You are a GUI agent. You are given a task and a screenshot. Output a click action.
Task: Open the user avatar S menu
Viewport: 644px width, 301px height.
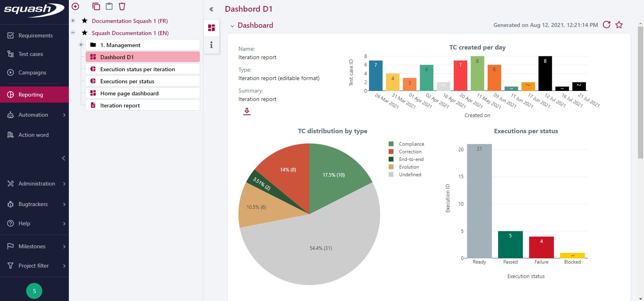pos(34,291)
